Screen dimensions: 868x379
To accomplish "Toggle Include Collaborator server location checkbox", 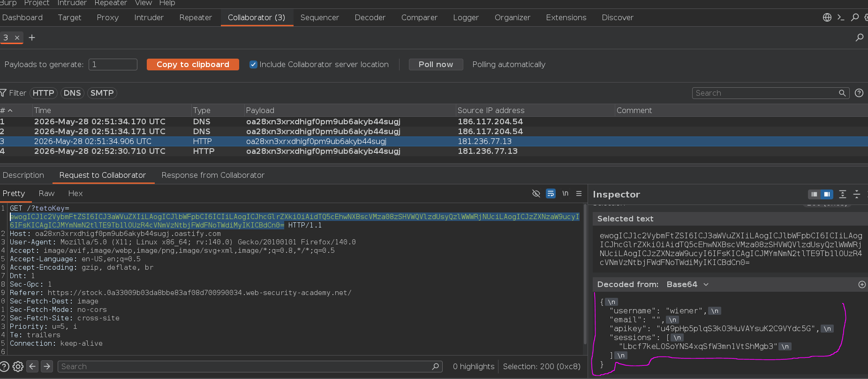I will 253,64.
